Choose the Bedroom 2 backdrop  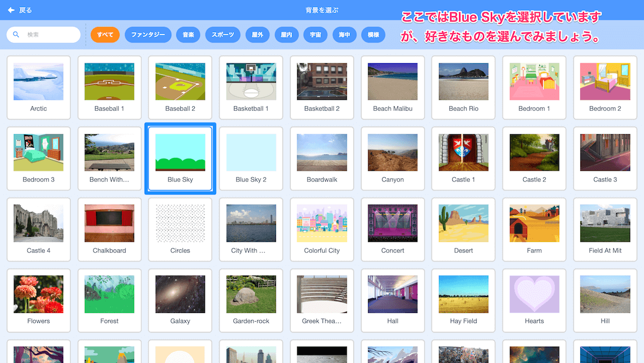coord(605,88)
